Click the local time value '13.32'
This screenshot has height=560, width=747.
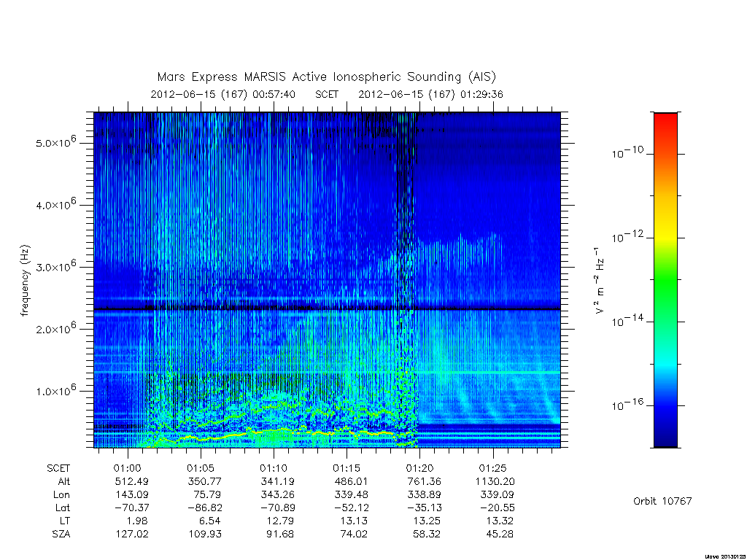coord(499,521)
